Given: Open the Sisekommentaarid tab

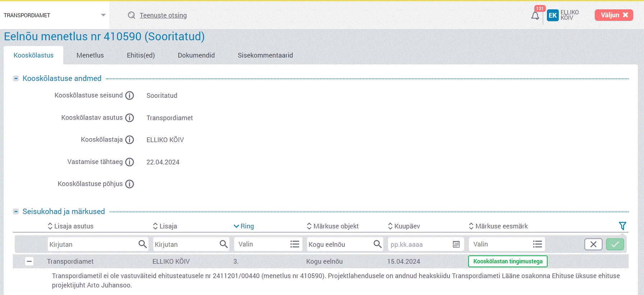Looking at the screenshot, I should 265,55.
